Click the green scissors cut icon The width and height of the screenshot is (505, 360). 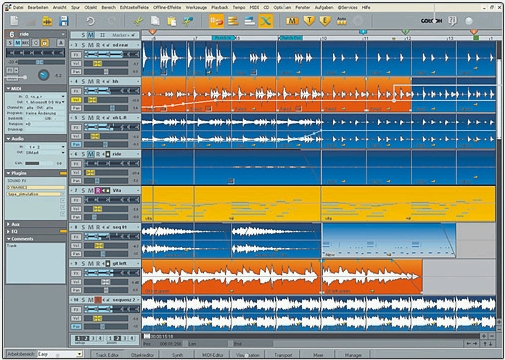pos(138,21)
